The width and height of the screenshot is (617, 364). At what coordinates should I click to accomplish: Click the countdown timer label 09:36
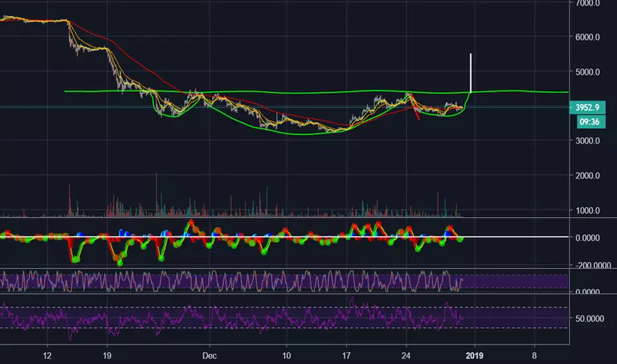591,122
